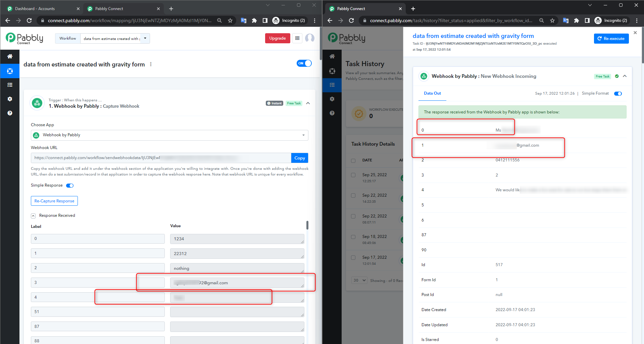Check the Sep 25, 2022 task row
Image resolution: width=644 pixels, height=344 pixels.
pos(353,175)
